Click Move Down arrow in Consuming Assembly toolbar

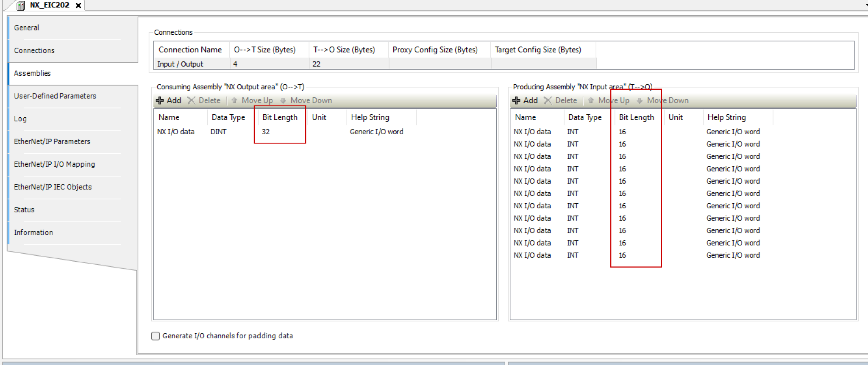click(283, 100)
